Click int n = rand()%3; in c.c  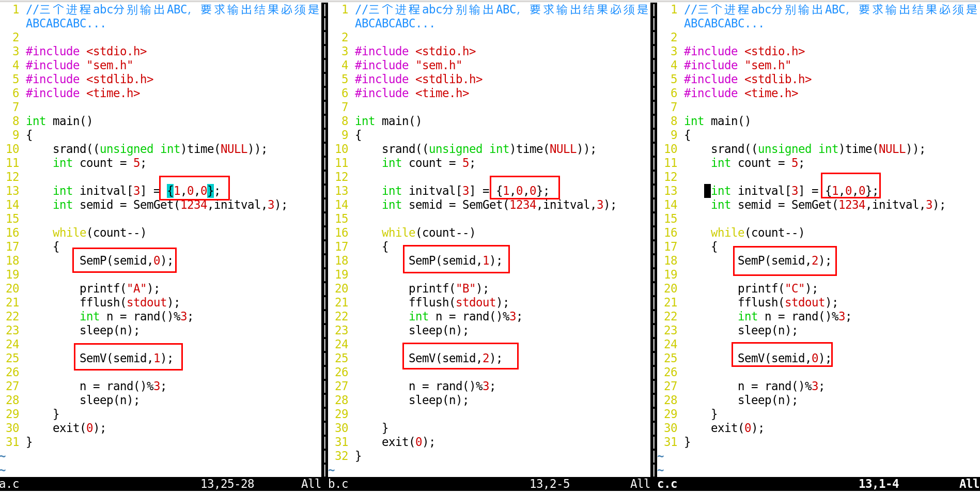click(x=795, y=316)
